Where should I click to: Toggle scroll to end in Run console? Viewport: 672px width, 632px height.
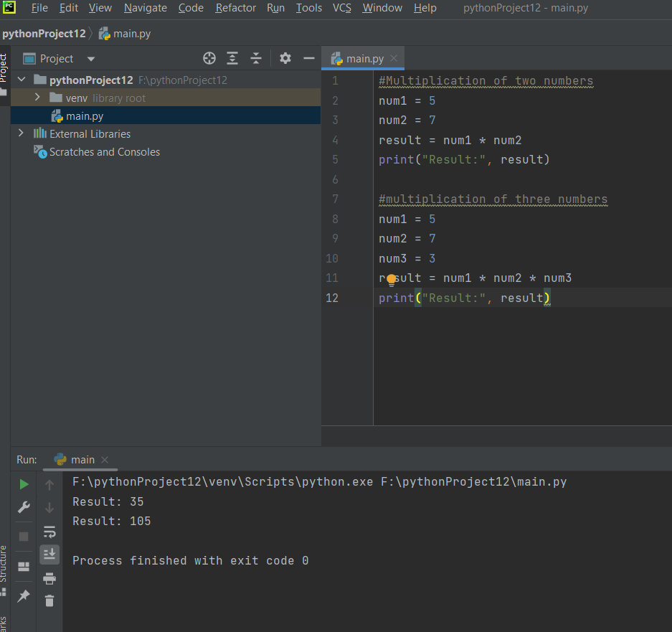point(49,553)
